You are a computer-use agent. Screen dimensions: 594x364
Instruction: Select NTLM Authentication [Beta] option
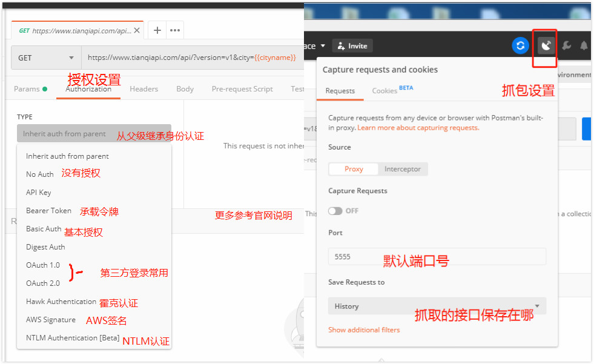(72, 338)
